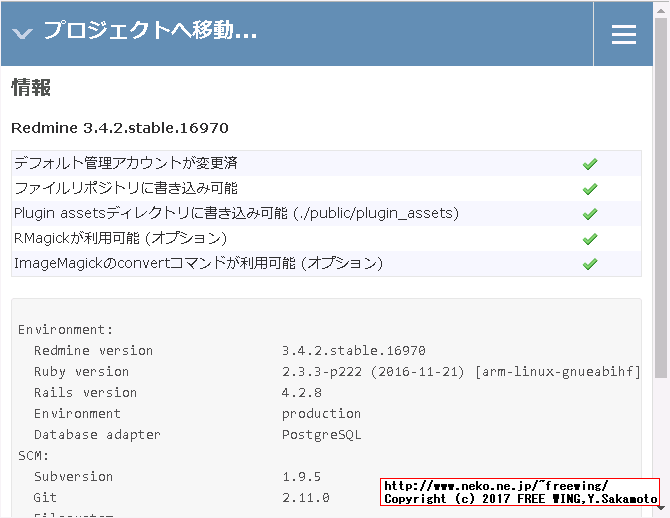Click the vertical scrollbar thumb
Viewport: 670px width, 518px height.
[x=661, y=197]
